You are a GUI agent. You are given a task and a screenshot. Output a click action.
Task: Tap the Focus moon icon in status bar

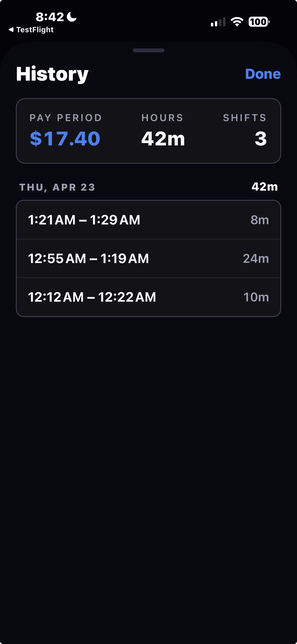pos(72,17)
